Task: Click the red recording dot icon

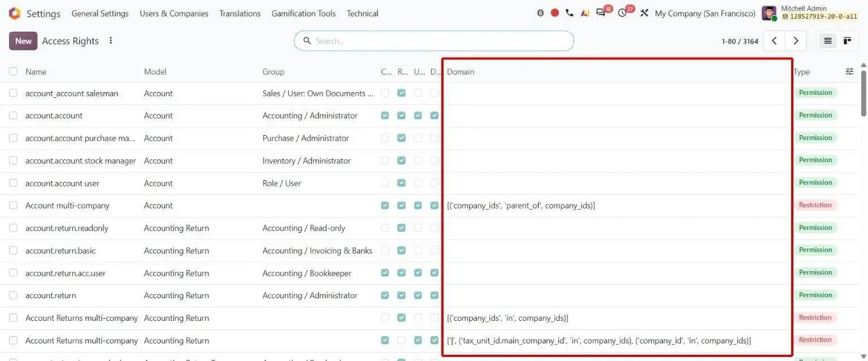Action: tap(555, 13)
